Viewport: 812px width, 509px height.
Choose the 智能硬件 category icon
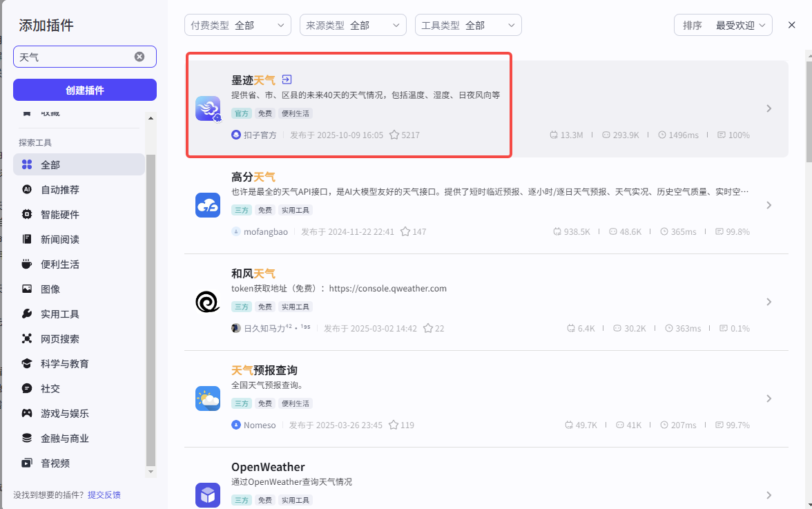tap(28, 214)
